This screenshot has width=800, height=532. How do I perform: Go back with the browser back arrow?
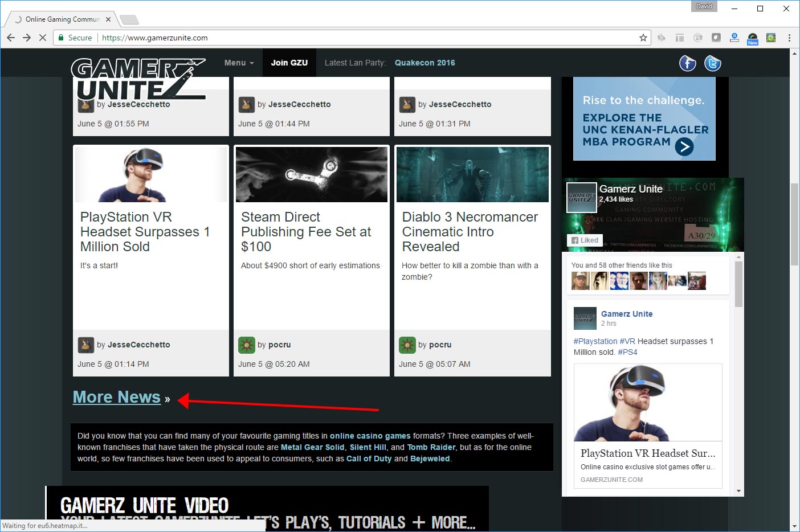pyautogui.click(x=11, y=38)
